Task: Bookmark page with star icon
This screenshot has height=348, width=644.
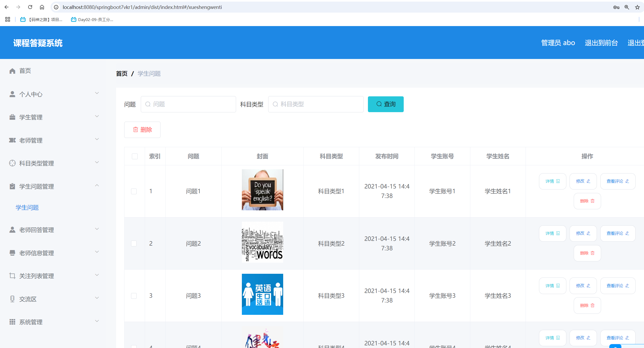Action: point(637,7)
